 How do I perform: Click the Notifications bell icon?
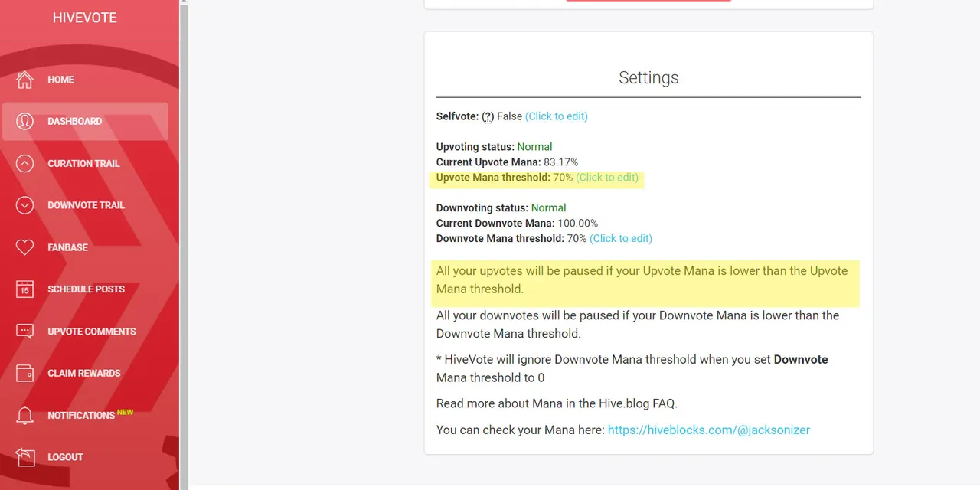pos(24,415)
